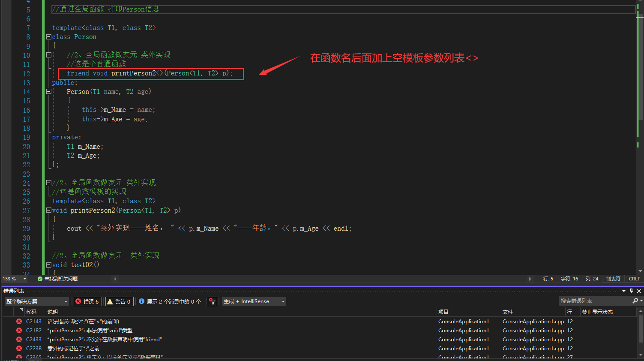Screen dimensions: 644x361
Task: Click the 行: 5 line indicator
Action: click(x=548, y=279)
